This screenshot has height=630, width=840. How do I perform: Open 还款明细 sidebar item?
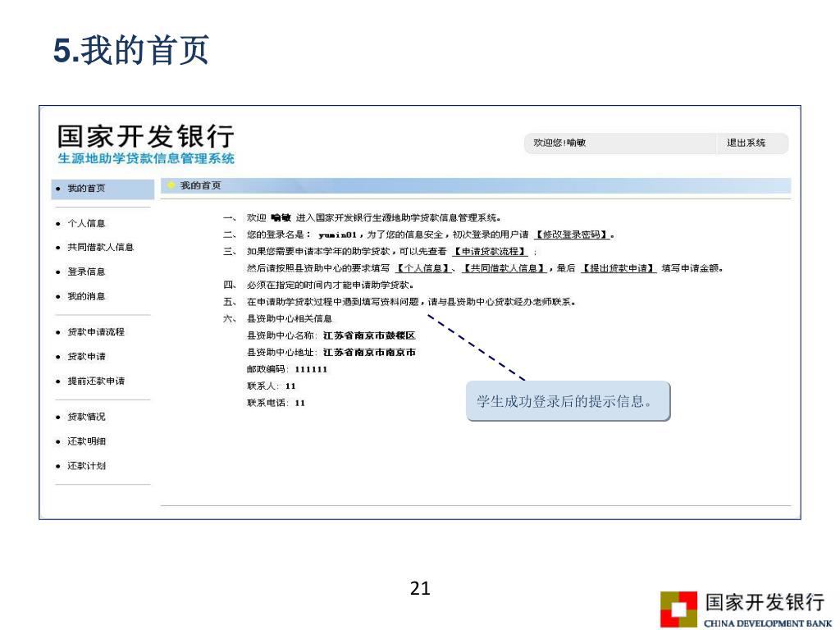(x=86, y=441)
